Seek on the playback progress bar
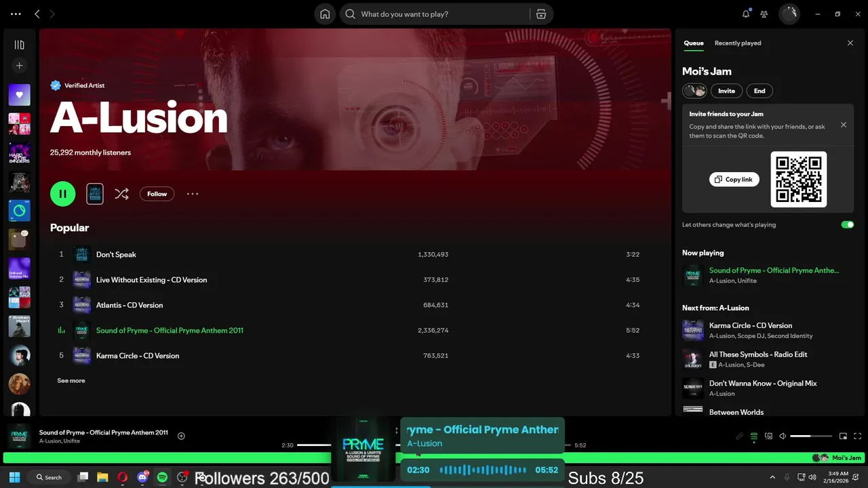This screenshot has width=868, height=488. click(434, 445)
